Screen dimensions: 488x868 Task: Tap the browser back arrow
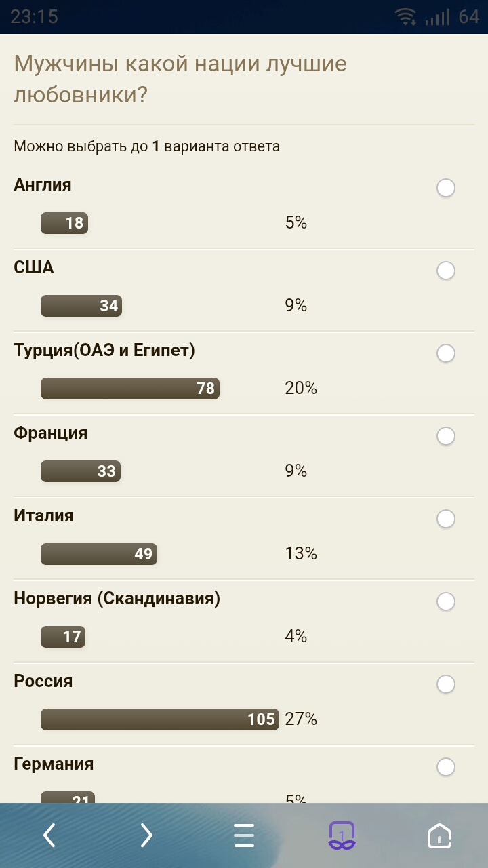tap(49, 835)
